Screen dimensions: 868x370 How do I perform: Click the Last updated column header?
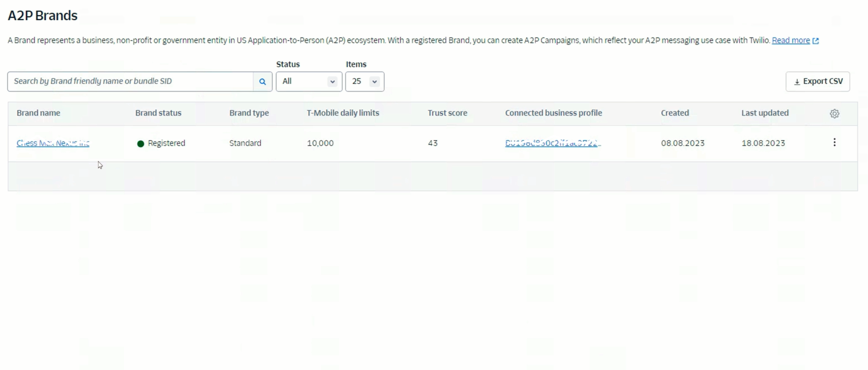point(764,113)
